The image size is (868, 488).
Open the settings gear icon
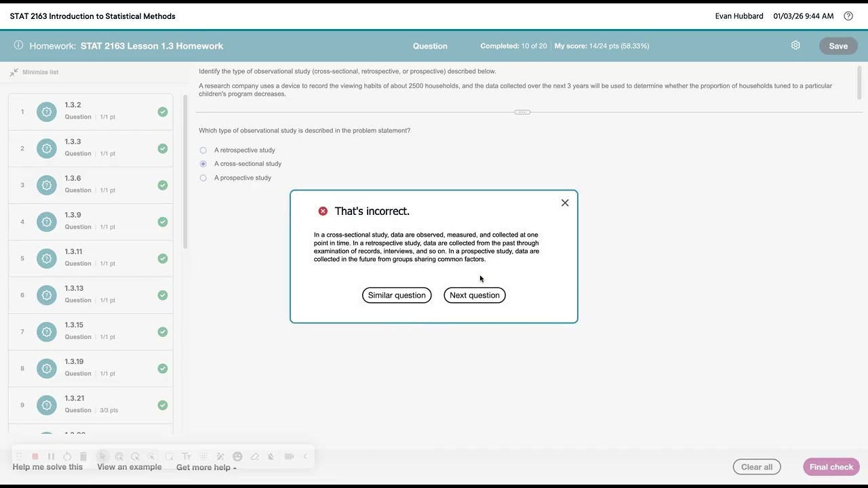pyautogui.click(x=795, y=45)
